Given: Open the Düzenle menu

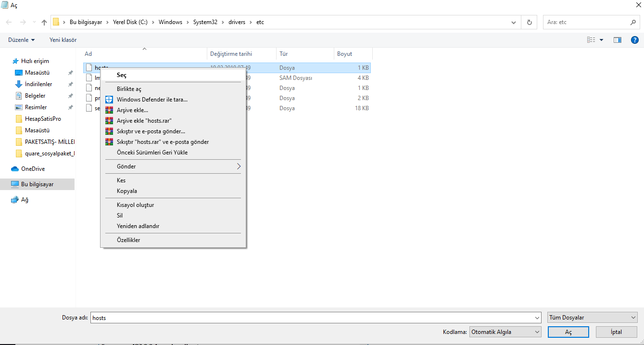Looking at the screenshot, I should [x=21, y=40].
